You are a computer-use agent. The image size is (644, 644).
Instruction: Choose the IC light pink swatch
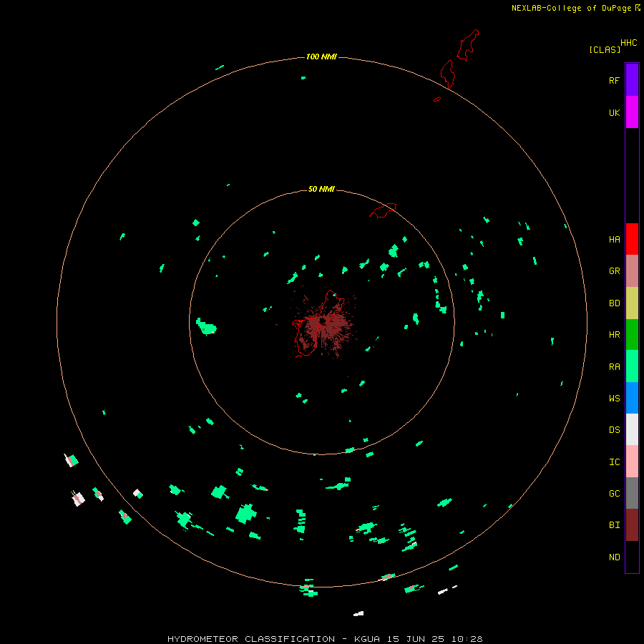coord(632,462)
